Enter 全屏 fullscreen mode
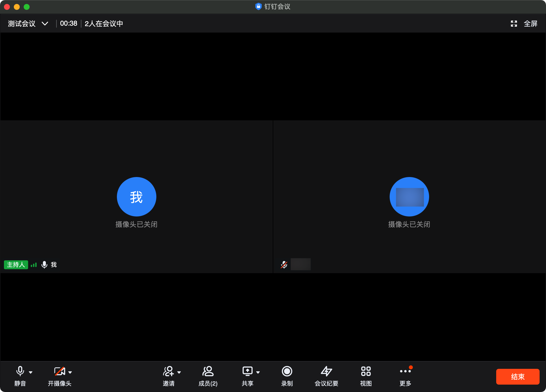 [x=530, y=24]
